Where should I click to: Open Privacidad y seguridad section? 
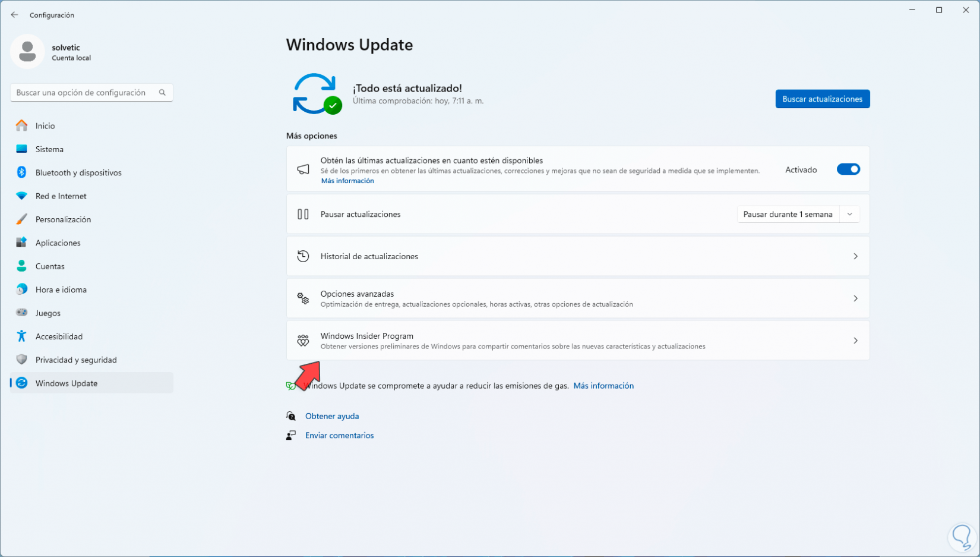[91, 360]
